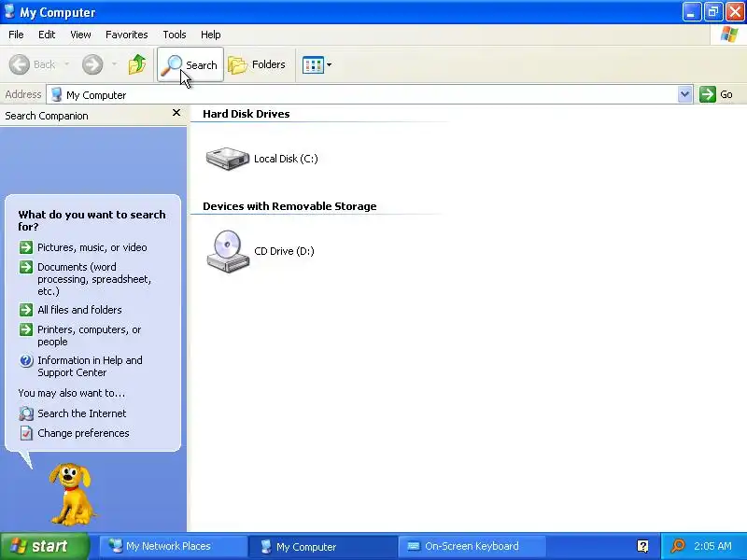Toggle the Folders pane button
The width and height of the screenshot is (747, 560).
coord(257,64)
